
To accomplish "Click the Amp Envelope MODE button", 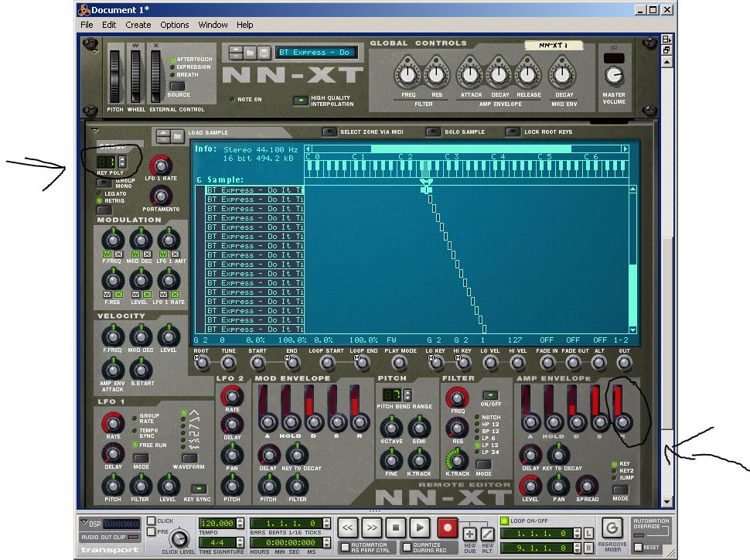I will point(620,490).
